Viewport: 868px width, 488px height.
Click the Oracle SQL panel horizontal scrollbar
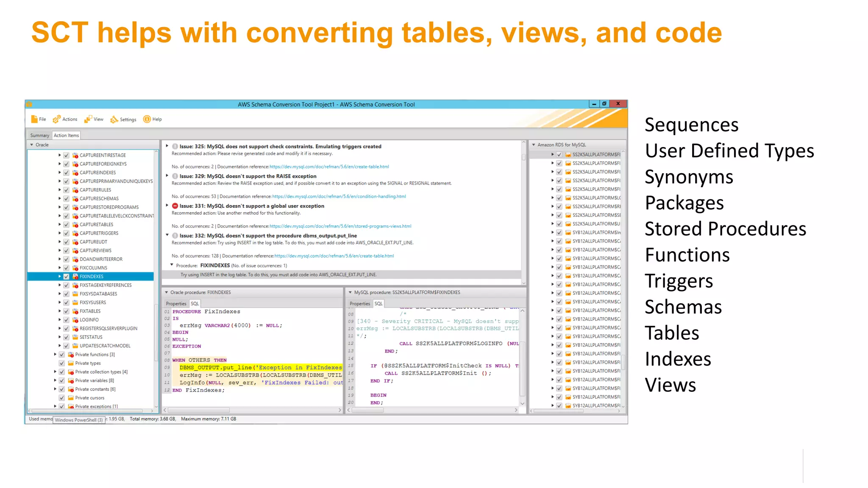199,410
